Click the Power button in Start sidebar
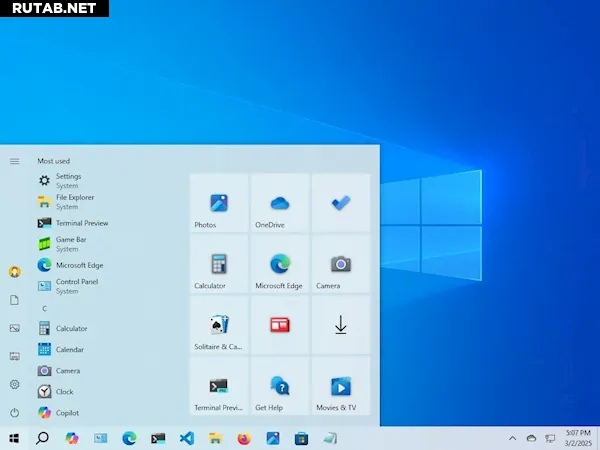This screenshot has height=450, width=600. point(14,412)
